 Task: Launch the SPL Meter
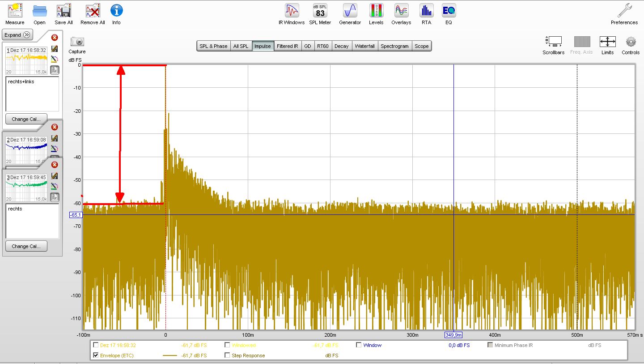tap(320, 14)
